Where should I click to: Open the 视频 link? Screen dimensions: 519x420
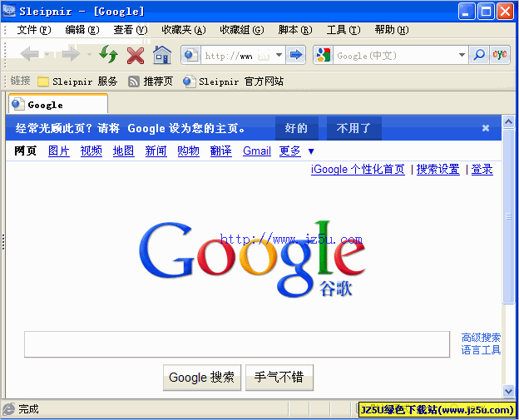pos(91,151)
